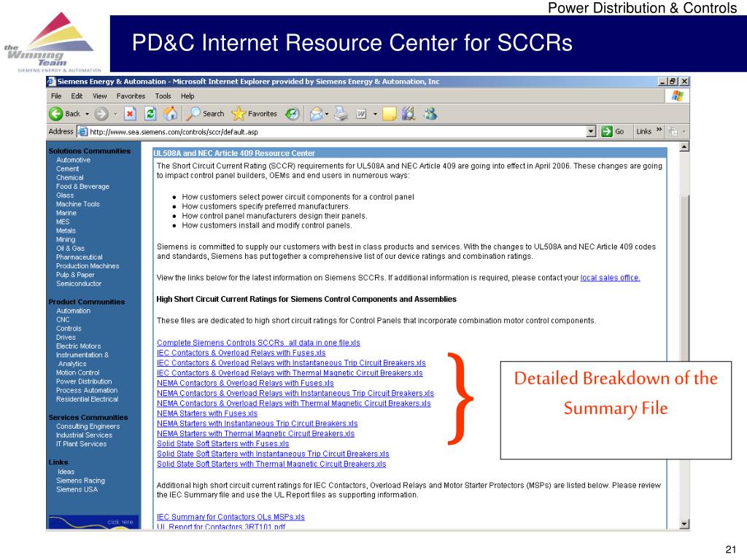Select IT Plant Services sidebar link

(x=81, y=444)
